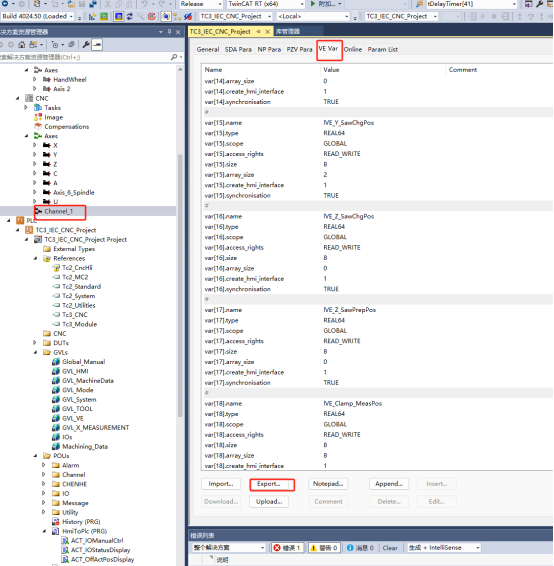554x566 pixels.
Task: Switch to the Online tab
Action: coord(353,49)
